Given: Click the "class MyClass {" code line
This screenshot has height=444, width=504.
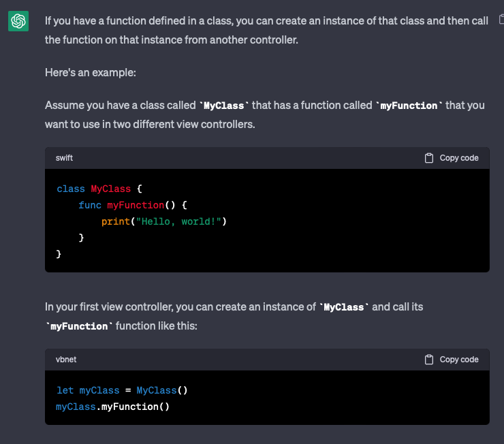Looking at the screenshot, I should point(99,189).
